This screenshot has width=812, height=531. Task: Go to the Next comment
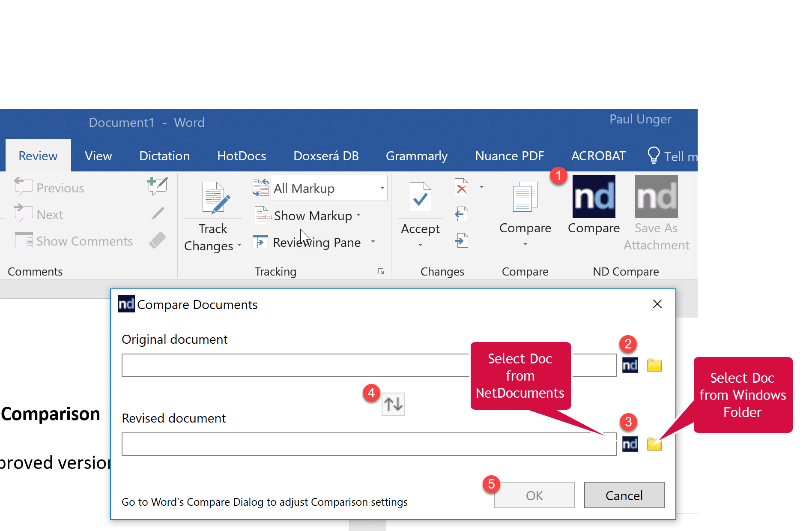point(39,214)
